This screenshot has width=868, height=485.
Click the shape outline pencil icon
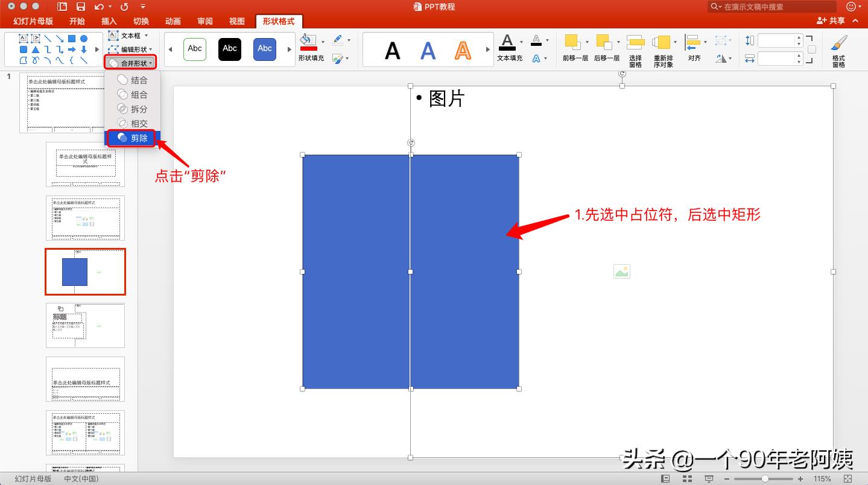pyautogui.click(x=339, y=40)
